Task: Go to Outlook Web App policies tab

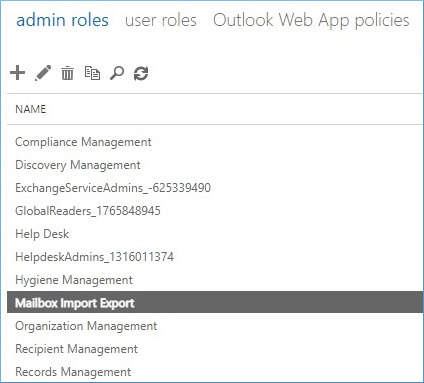Action: click(311, 20)
